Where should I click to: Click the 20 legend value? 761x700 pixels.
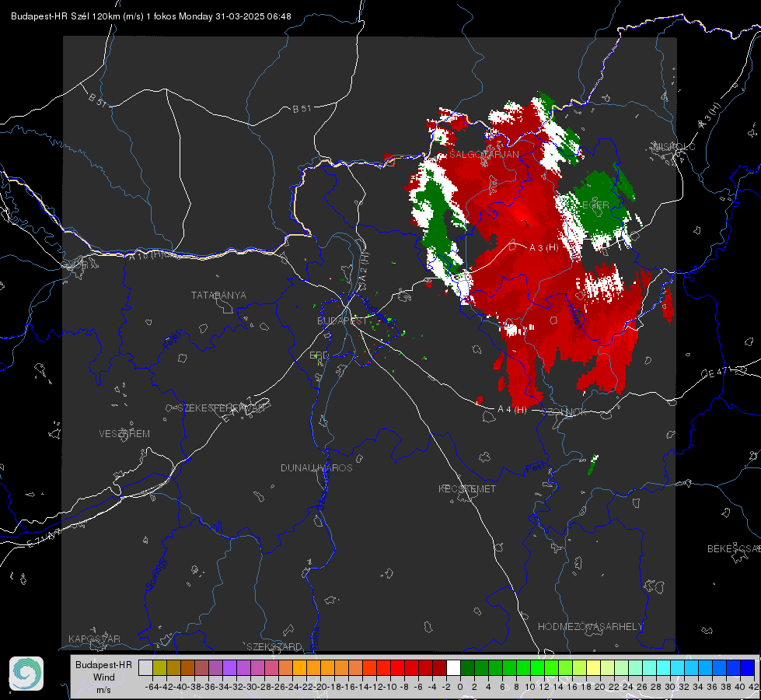600,687
